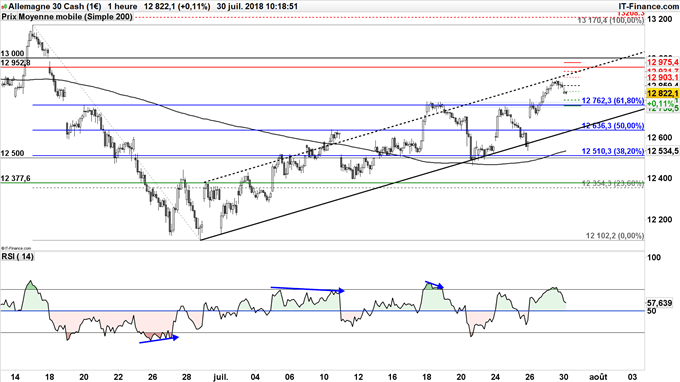Click the 28 date label on the time axis
The width and height of the screenshot is (680, 382).
point(186,376)
